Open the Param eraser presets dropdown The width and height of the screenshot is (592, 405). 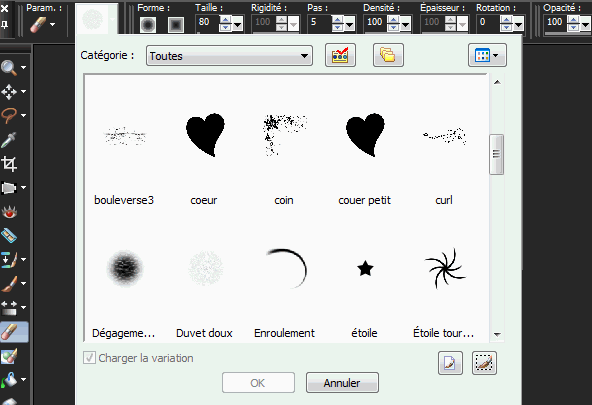42,25
